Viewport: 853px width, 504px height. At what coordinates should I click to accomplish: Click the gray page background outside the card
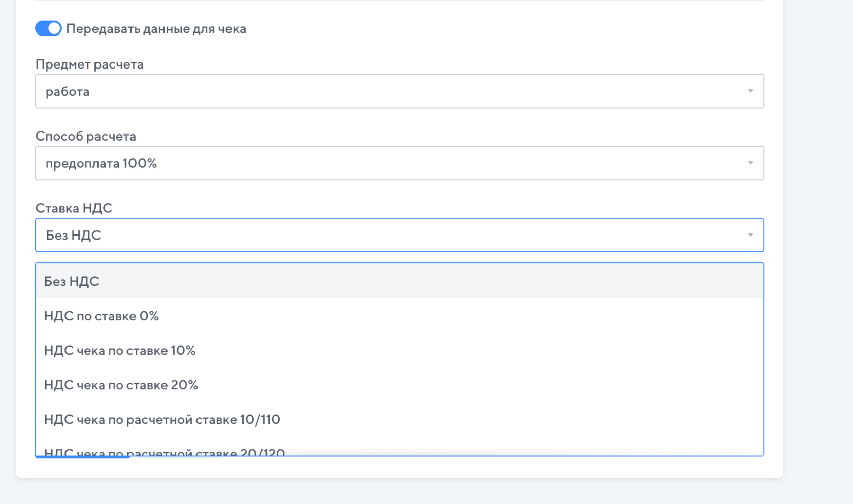click(x=817, y=254)
